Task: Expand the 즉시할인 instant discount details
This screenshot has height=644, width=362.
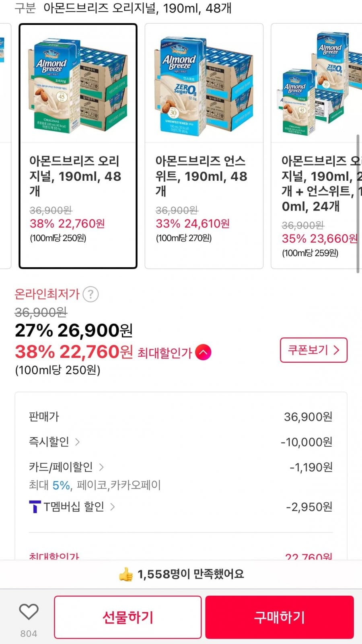Action: pyautogui.click(x=54, y=442)
